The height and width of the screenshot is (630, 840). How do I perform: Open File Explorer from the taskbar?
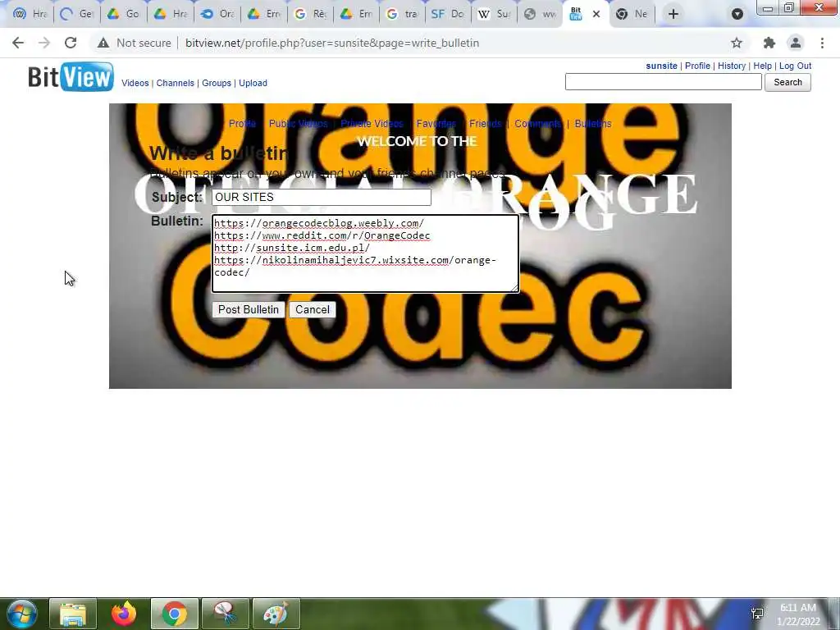[73, 614]
